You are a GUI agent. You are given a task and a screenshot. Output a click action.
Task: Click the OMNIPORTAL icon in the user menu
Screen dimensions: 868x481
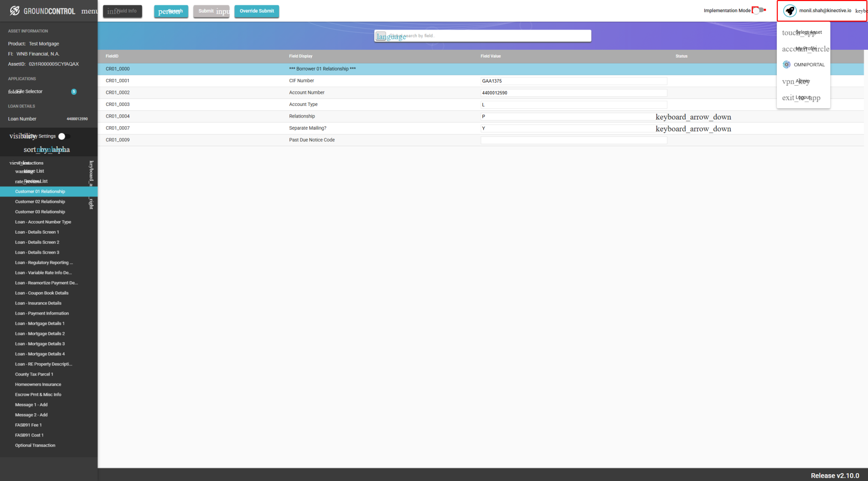787,64
